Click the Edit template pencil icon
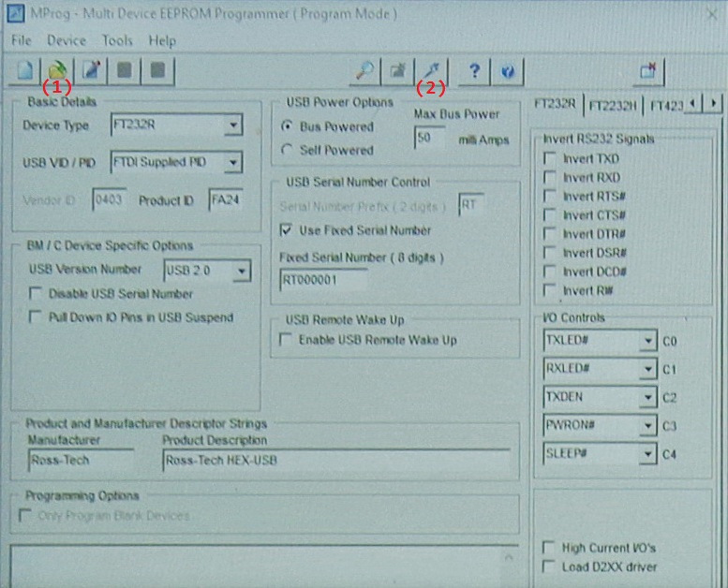The height and width of the screenshot is (588, 728). coord(91,71)
